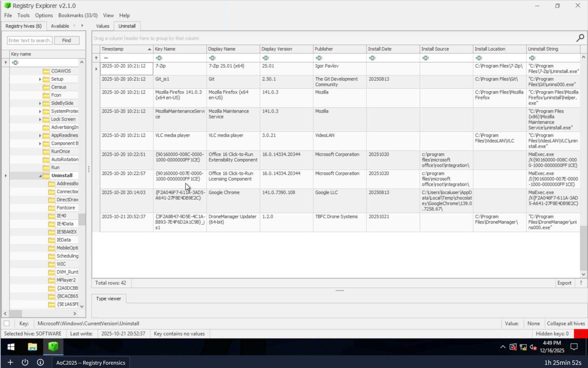
Task: Open the Display Name column filter icon
Action: click(212, 58)
